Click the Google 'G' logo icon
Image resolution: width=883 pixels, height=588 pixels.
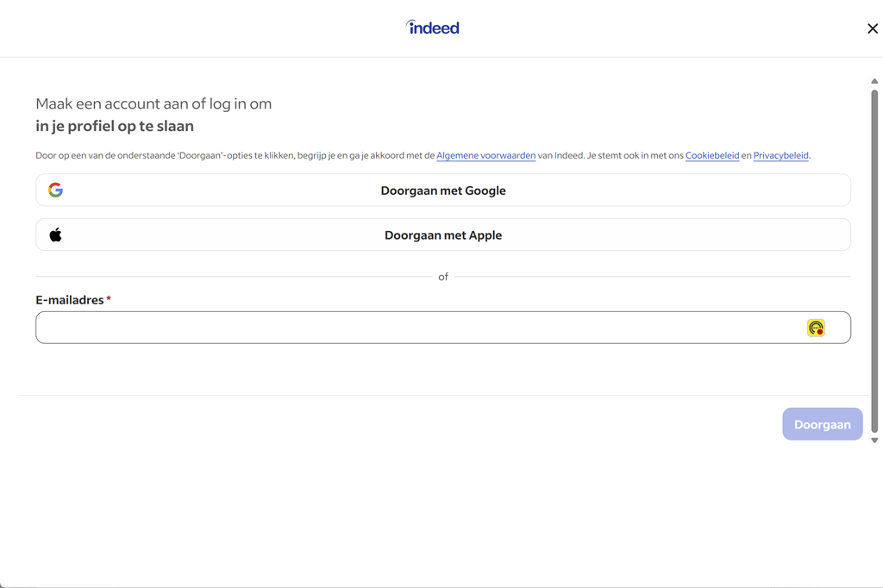[55, 191]
